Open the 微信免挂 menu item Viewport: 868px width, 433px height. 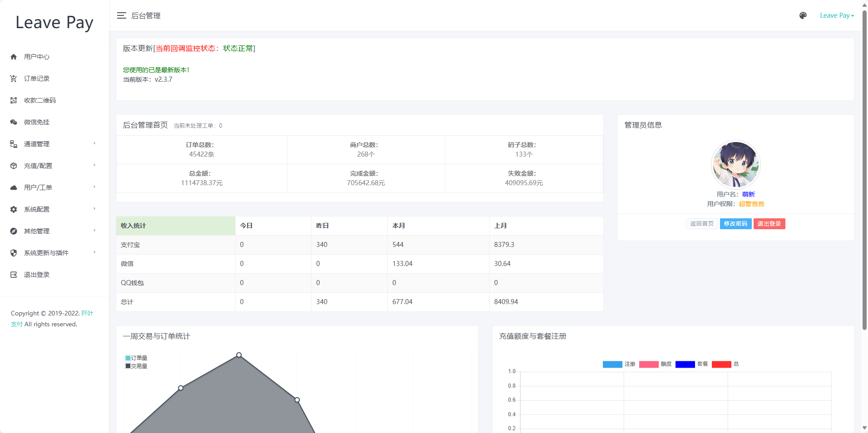[37, 122]
